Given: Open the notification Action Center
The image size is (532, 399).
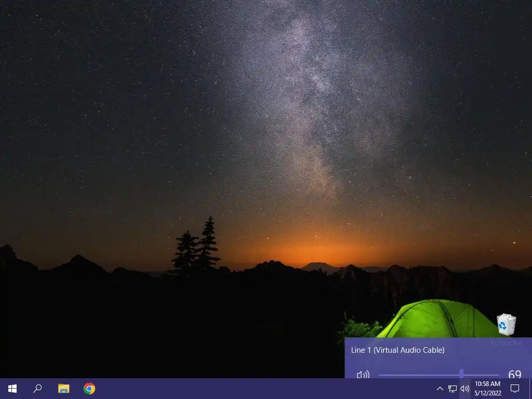Looking at the screenshot, I should (515, 389).
